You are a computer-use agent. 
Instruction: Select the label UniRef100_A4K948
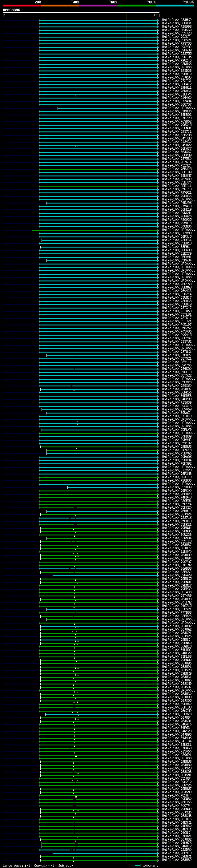pos(177,497)
